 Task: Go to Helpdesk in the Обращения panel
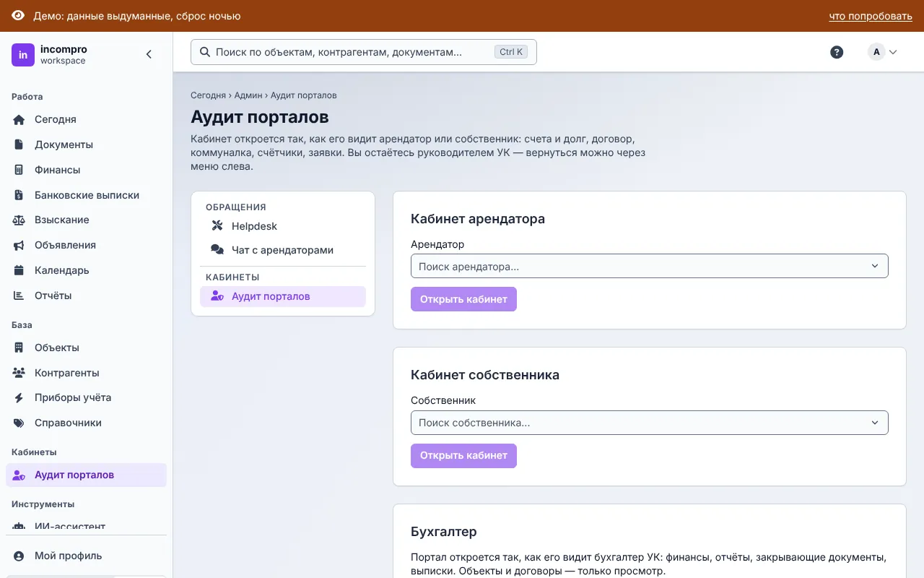click(283, 226)
